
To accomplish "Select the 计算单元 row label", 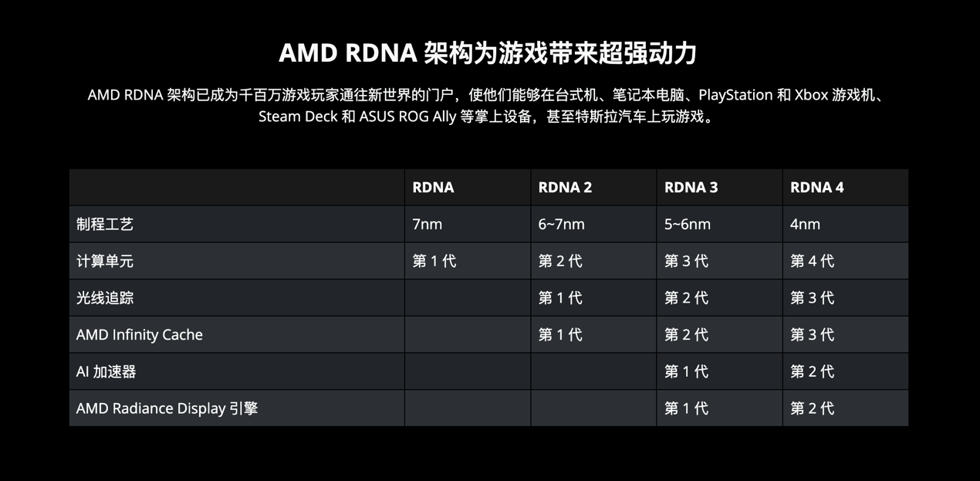I will [x=105, y=261].
